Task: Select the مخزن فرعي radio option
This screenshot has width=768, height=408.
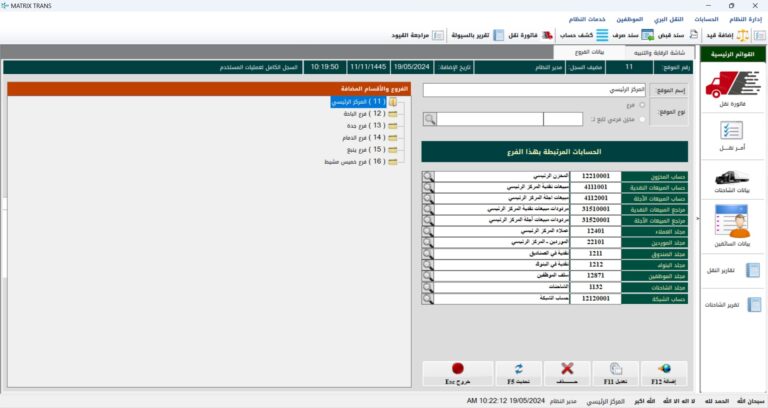Action: (641, 119)
